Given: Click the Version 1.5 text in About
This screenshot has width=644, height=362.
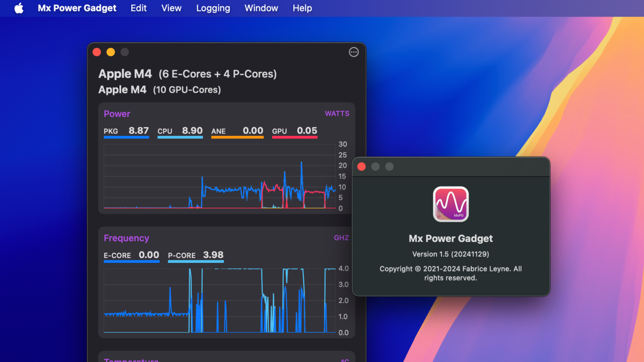Looking at the screenshot, I should tap(451, 254).
